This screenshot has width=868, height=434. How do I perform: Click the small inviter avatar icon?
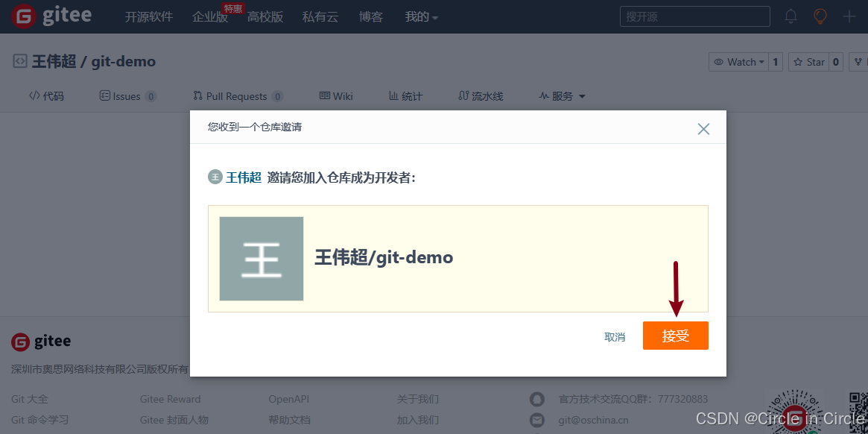coord(215,177)
